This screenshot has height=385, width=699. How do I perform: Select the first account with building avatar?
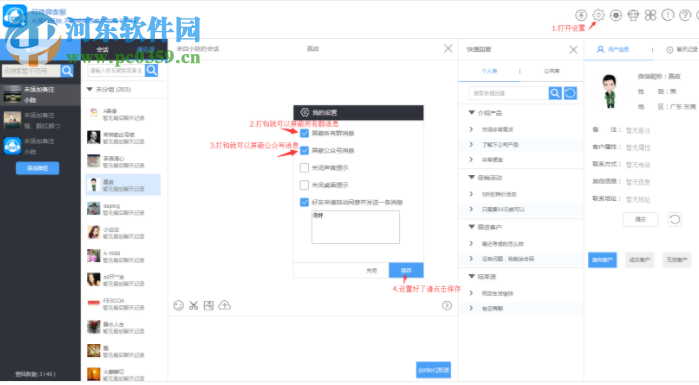pos(40,94)
